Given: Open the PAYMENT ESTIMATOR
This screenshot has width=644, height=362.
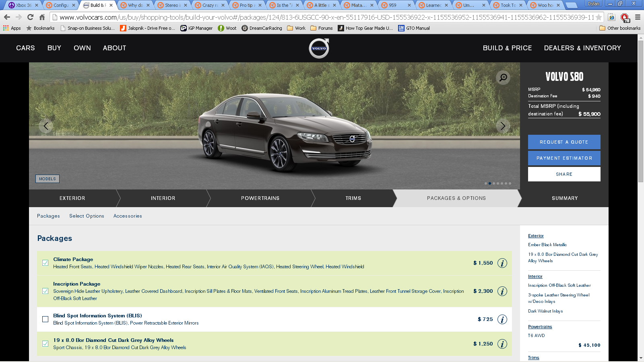Looking at the screenshot, I should tap(564, 158).
